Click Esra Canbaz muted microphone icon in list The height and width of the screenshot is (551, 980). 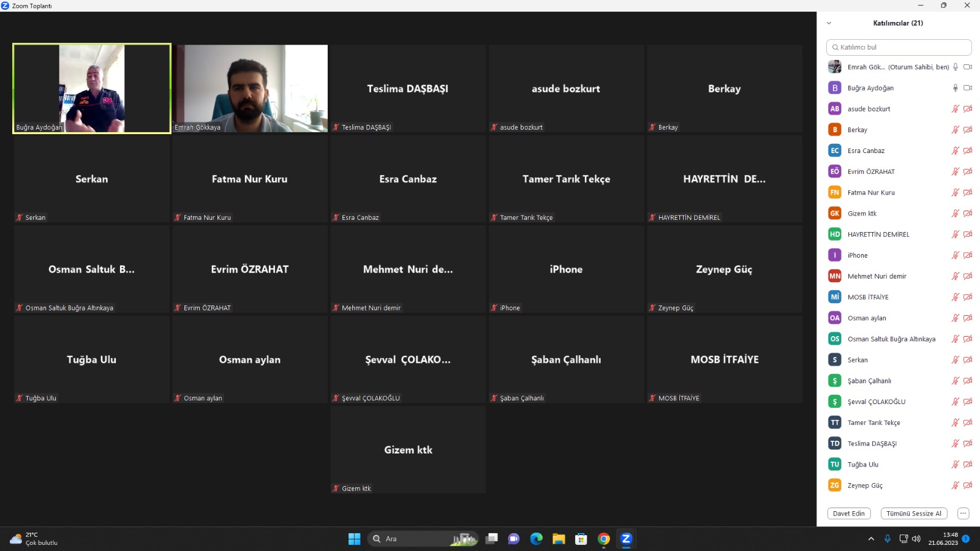[x=955, y=151]
